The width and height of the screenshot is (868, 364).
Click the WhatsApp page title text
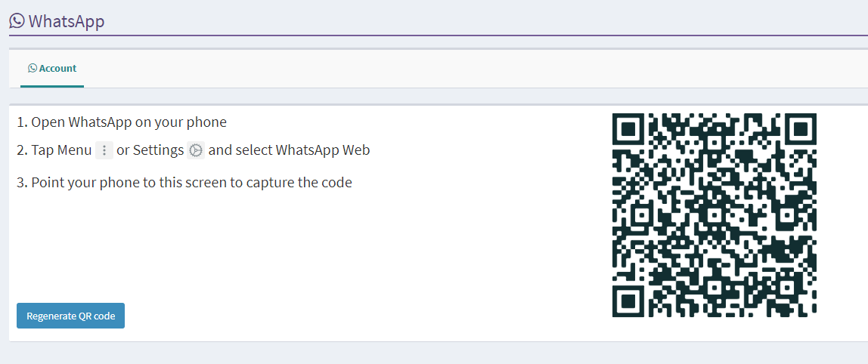(67, 22)
